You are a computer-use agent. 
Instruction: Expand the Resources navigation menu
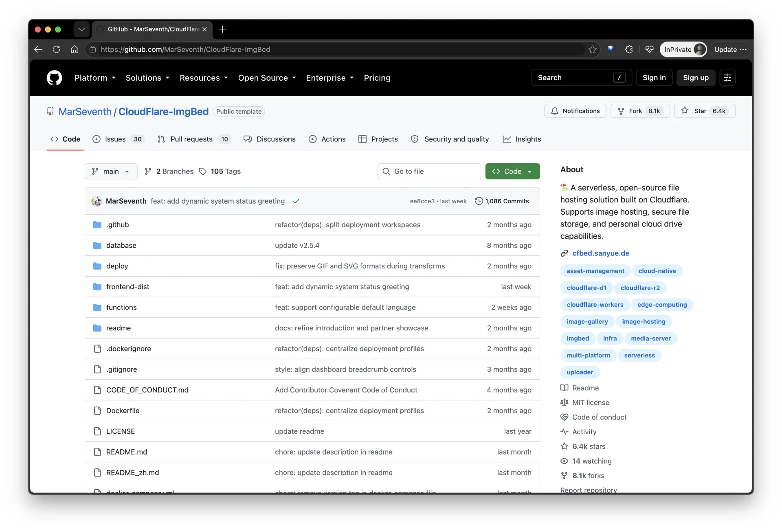coord(204,78)
